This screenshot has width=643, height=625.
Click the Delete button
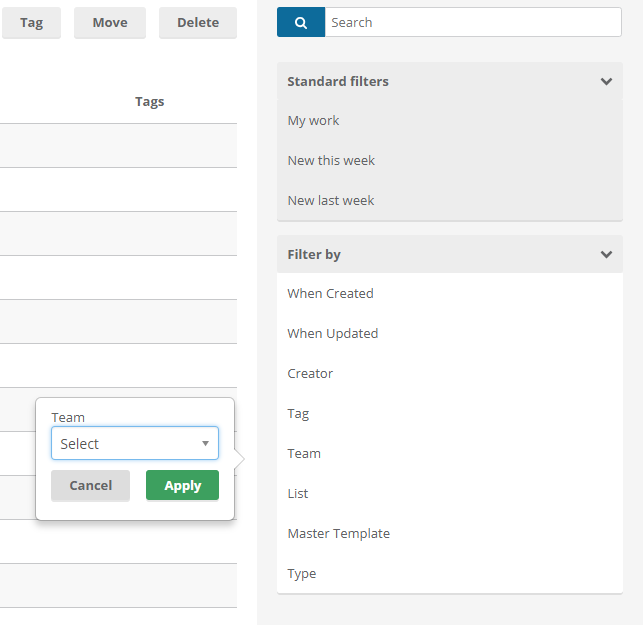[198, 23]
